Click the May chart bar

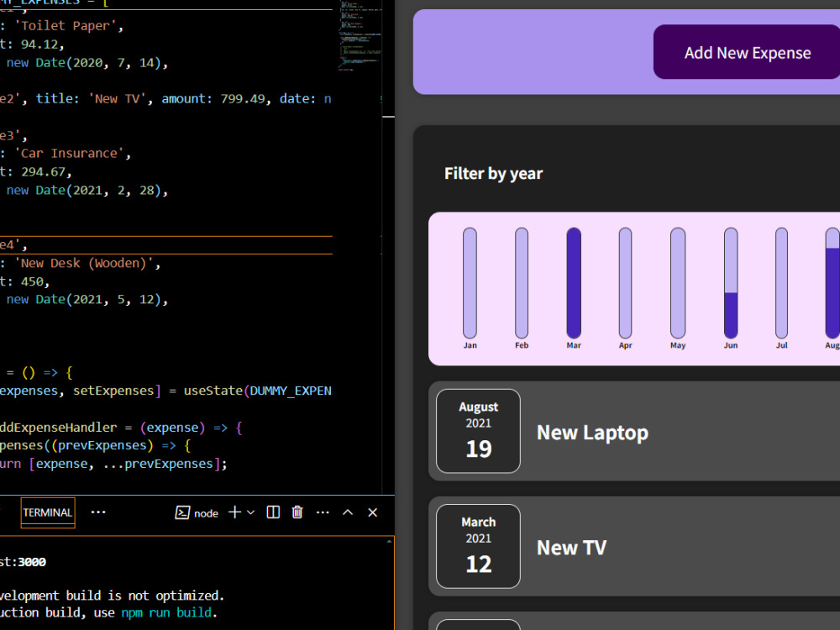[678, 283]
